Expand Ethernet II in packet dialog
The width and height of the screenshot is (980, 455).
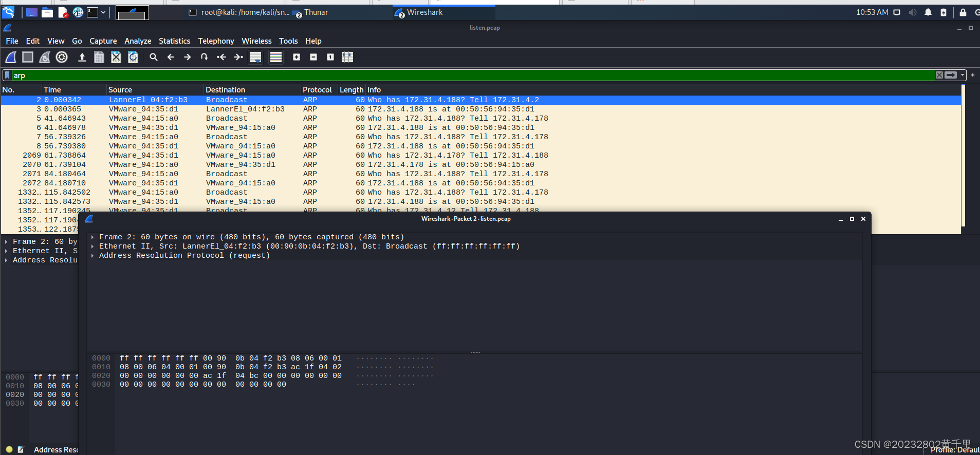(93, 247)
